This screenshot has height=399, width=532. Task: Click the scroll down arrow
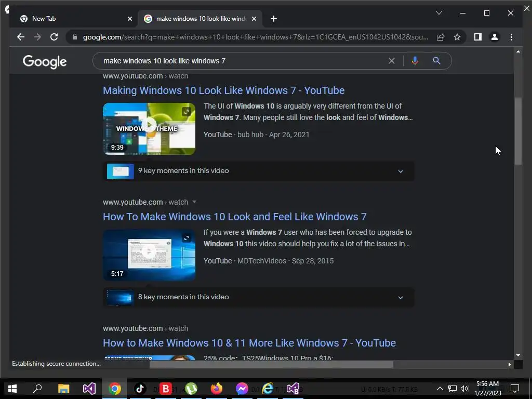pyautogui.click(x=518, y=355)
